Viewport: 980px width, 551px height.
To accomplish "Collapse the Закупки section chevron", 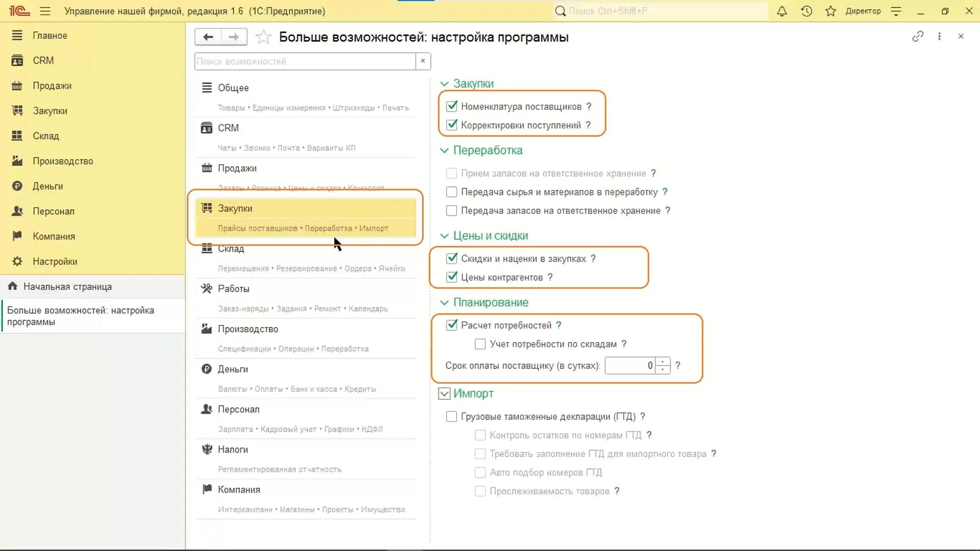I will pyautogui.click(x=444, y=84).
